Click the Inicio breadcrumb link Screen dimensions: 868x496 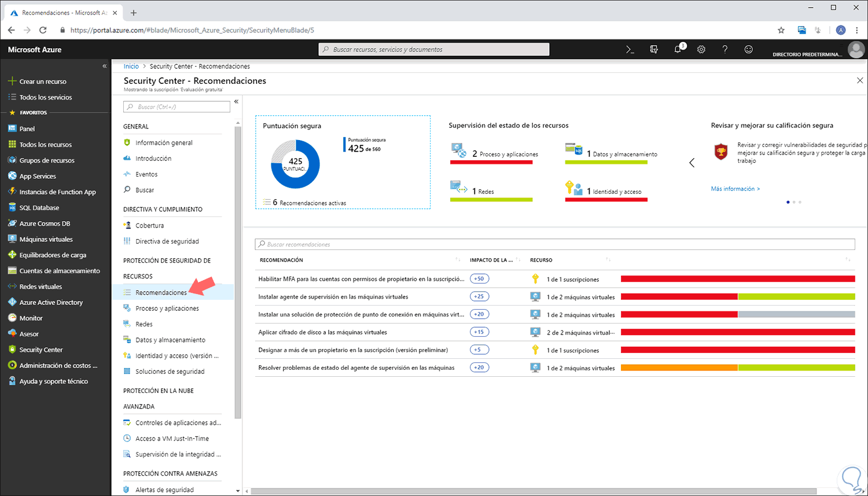pos(131,67)
